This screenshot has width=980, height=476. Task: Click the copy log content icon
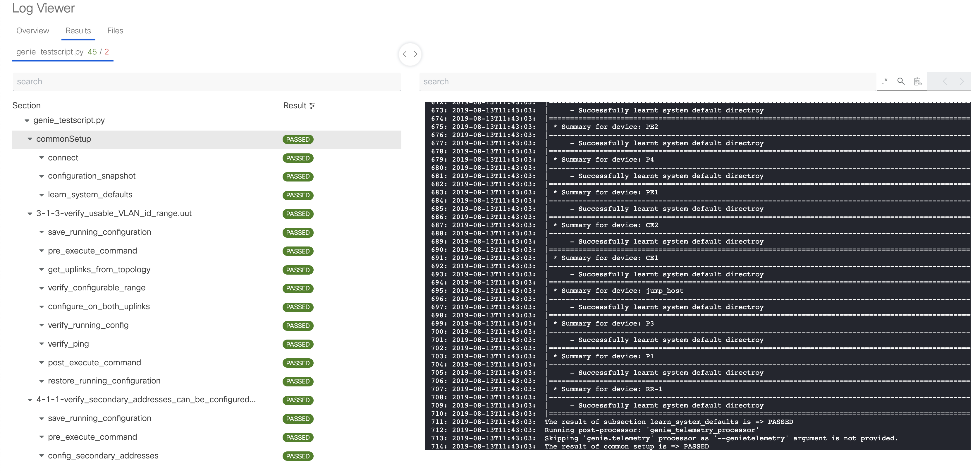click(x=918, y=81)
